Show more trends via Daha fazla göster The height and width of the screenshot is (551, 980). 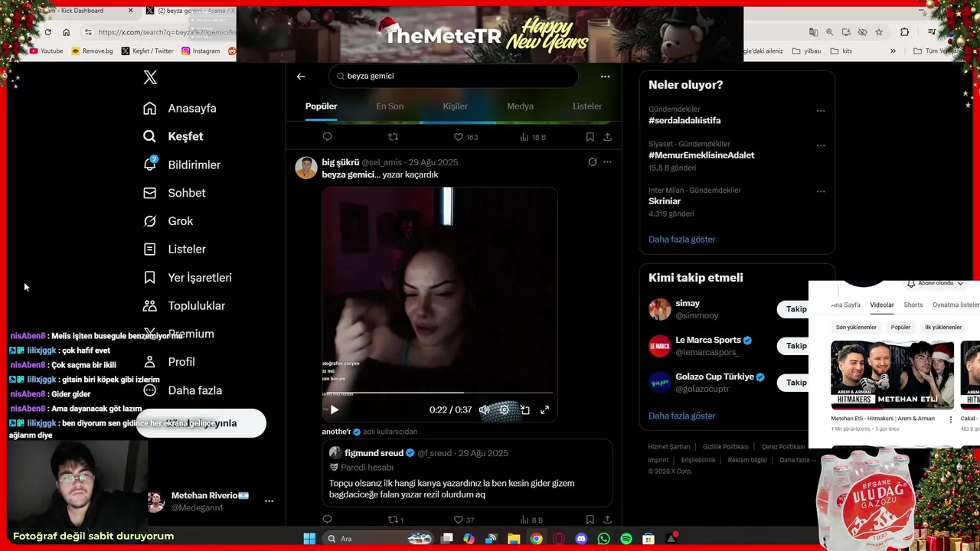click(x=681, y=240)
